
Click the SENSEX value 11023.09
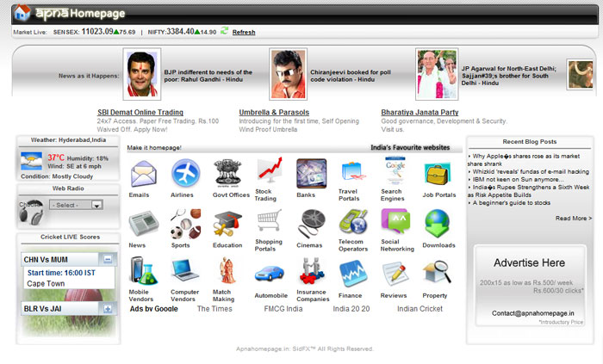click(96, 32)
